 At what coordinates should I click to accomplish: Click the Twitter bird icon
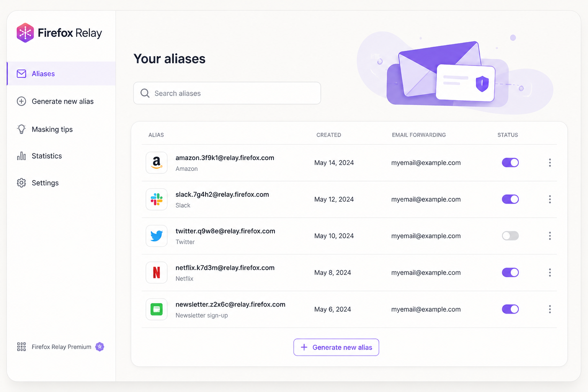pyautogui.click(x=157, y=236)
